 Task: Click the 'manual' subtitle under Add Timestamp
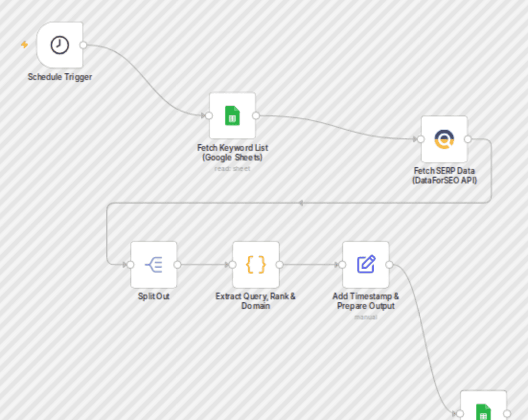tap(366, 317)
